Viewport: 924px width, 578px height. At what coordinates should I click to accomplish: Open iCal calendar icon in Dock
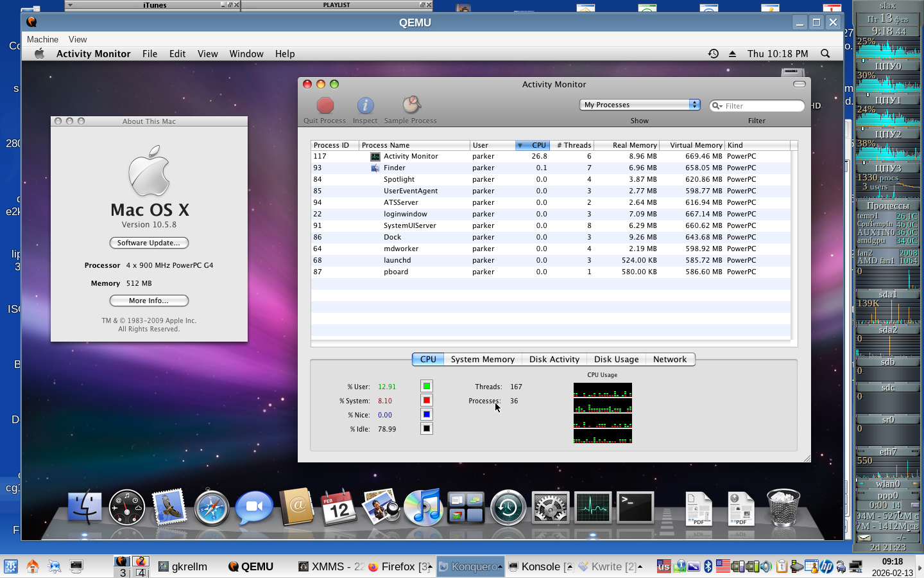[x=339, y=507]
